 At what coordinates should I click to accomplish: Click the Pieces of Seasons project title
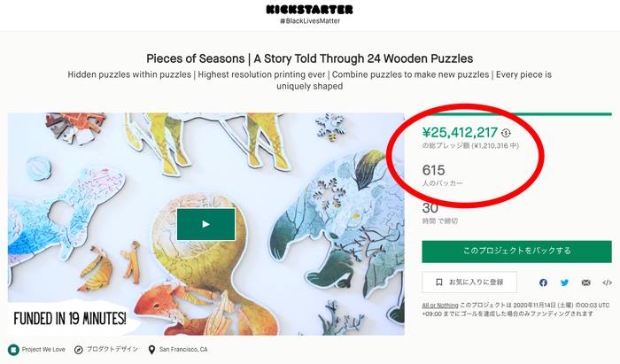[x=310, y=58]
